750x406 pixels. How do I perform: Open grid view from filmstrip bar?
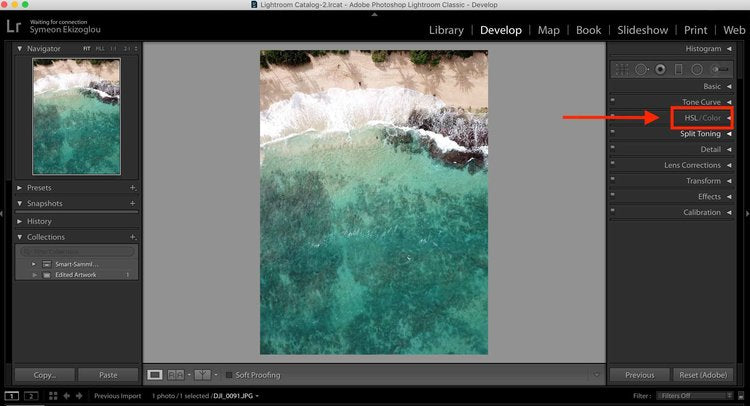[53, 396]
